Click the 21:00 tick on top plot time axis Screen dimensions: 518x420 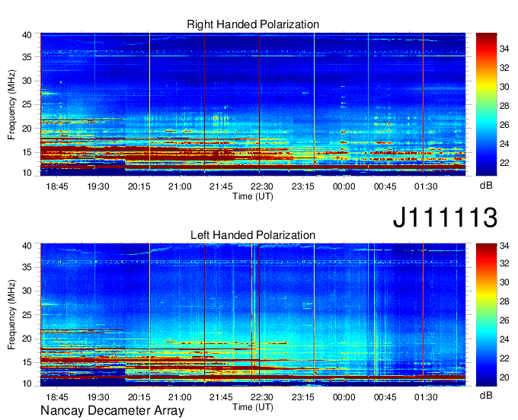pyautogui.click(x=180, y=186)
